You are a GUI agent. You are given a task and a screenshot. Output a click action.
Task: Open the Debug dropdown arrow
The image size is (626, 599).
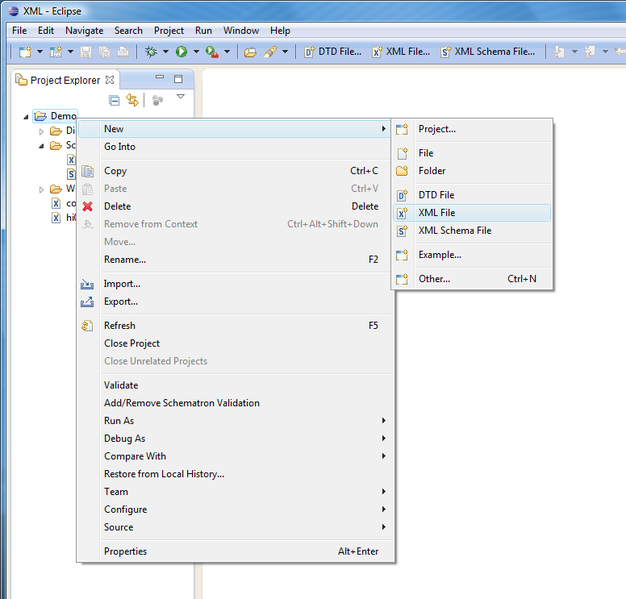[x=166, y=52]
